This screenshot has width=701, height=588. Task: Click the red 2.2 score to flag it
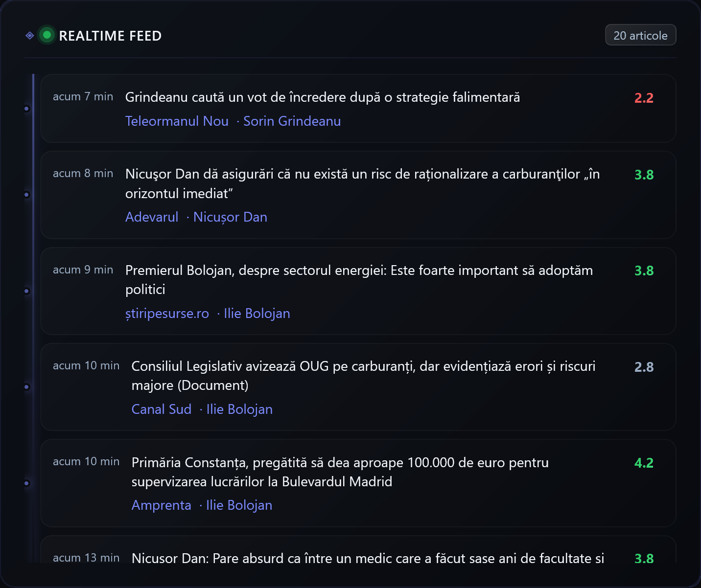pyautogui.click(x=644, y=97)
